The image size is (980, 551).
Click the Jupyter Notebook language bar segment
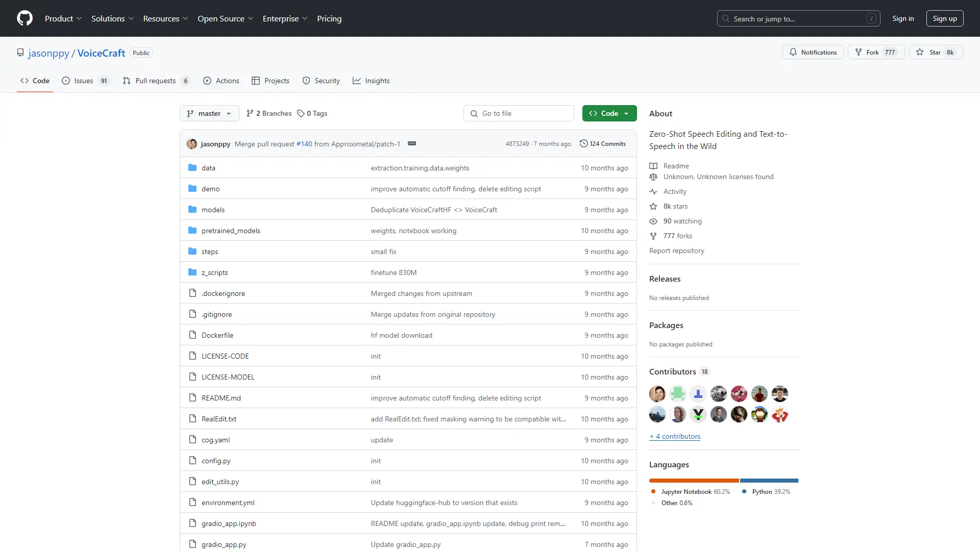(x=694, y=481)
